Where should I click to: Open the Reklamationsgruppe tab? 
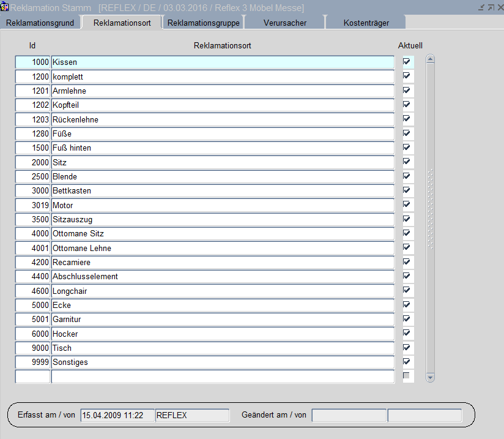[x=202, y=23]
